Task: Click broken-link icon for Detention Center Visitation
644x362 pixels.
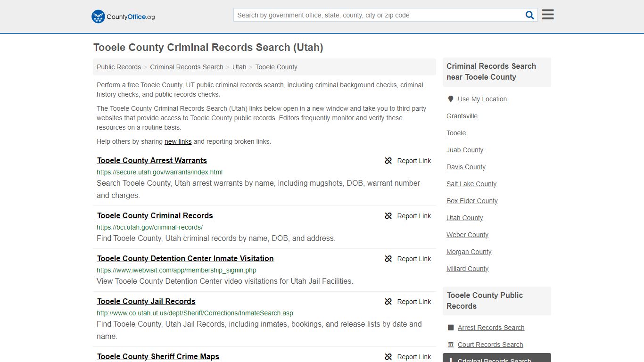Action: point(388,259)
